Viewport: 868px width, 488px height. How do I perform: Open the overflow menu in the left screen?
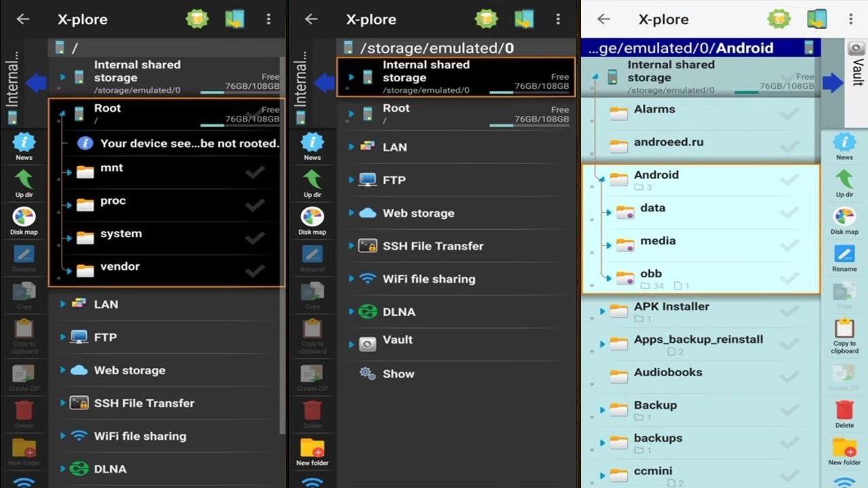(269, 19)
